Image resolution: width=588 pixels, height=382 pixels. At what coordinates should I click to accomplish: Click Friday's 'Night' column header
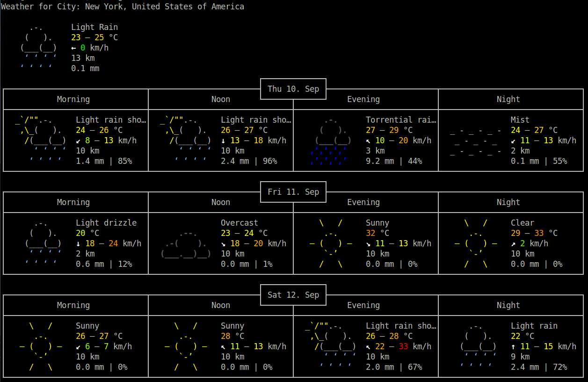[x=508, y=202]
